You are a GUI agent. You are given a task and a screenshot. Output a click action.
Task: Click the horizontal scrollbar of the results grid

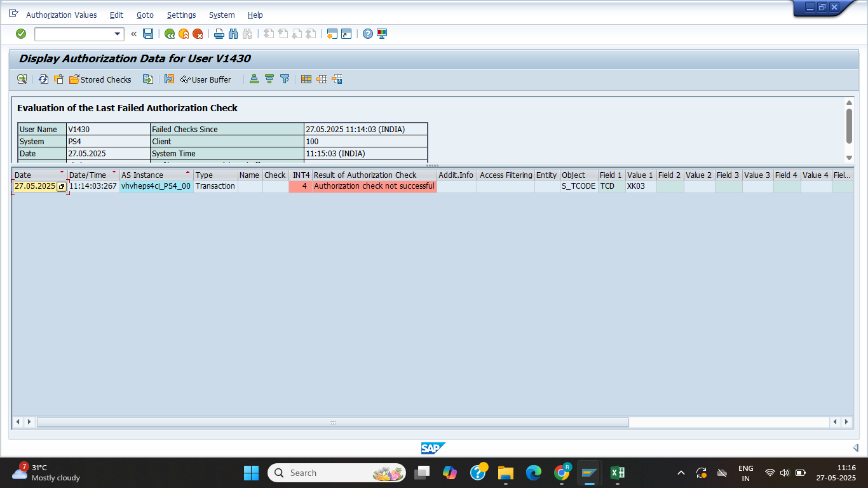pyautogui.click(x=332, y=422)
